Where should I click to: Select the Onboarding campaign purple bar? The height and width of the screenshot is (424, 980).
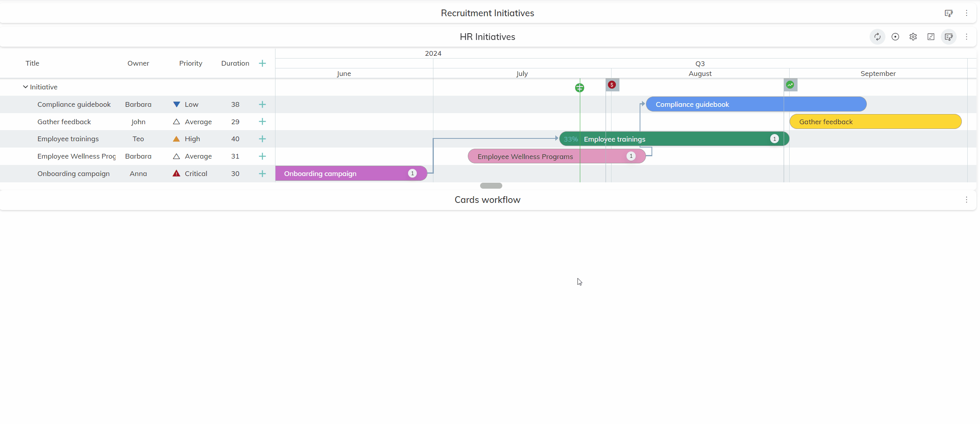click(x=351, y=174)
